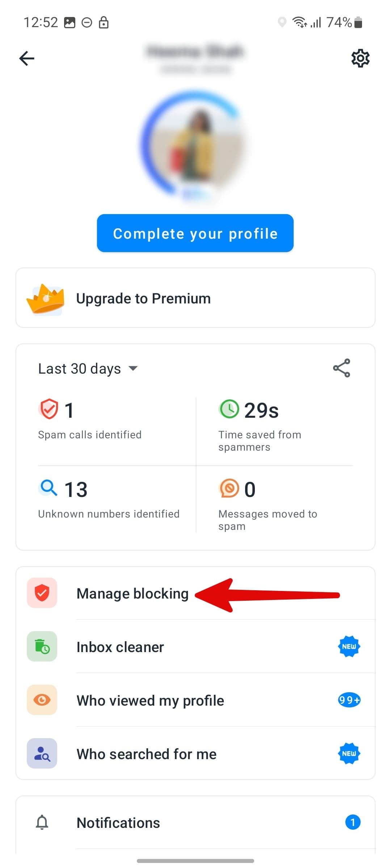Screen dimensions: 391x868
Task: Tap the Unknown numbers identified stat
Action: [x=109, y=499]
